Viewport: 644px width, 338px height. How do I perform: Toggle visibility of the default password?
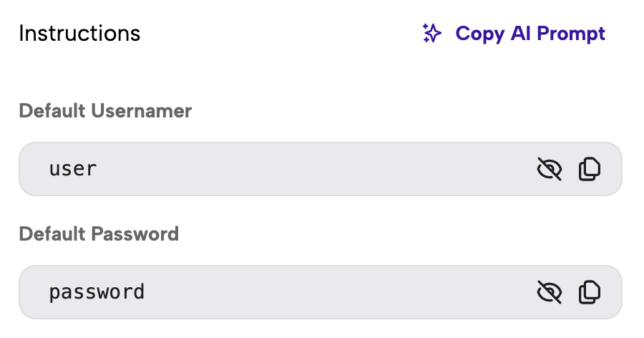click(x=549, y=291)
